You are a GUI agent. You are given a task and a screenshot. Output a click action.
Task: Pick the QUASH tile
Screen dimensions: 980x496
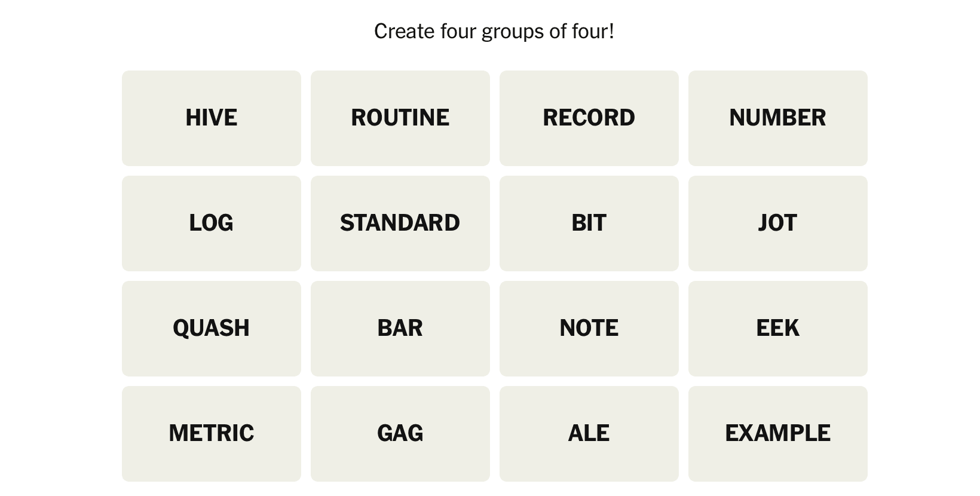[211, 328]
